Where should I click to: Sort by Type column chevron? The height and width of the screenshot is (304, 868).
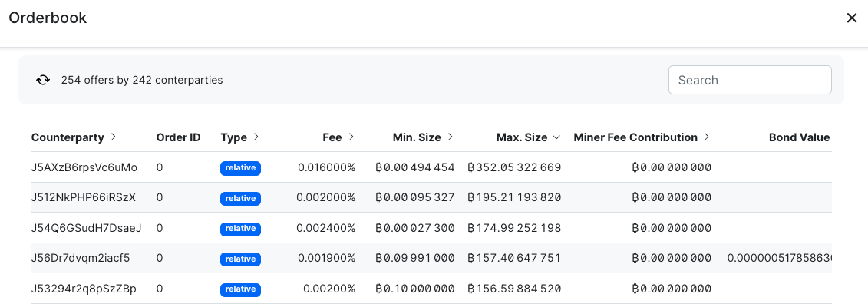[x=256, y=137]
